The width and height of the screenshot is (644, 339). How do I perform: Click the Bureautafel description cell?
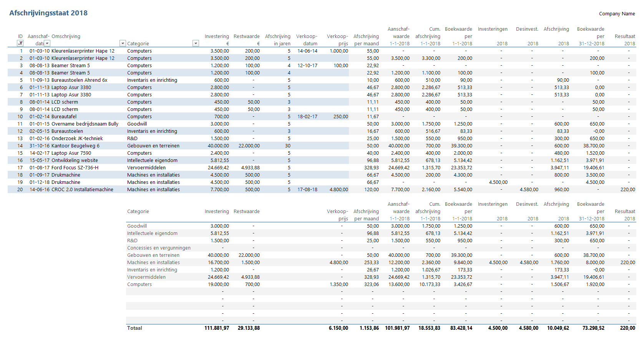tap(64, 117)
